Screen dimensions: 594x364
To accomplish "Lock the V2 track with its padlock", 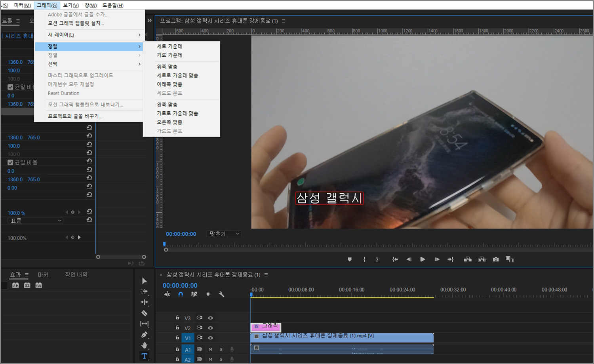I will tap(177, 328).
